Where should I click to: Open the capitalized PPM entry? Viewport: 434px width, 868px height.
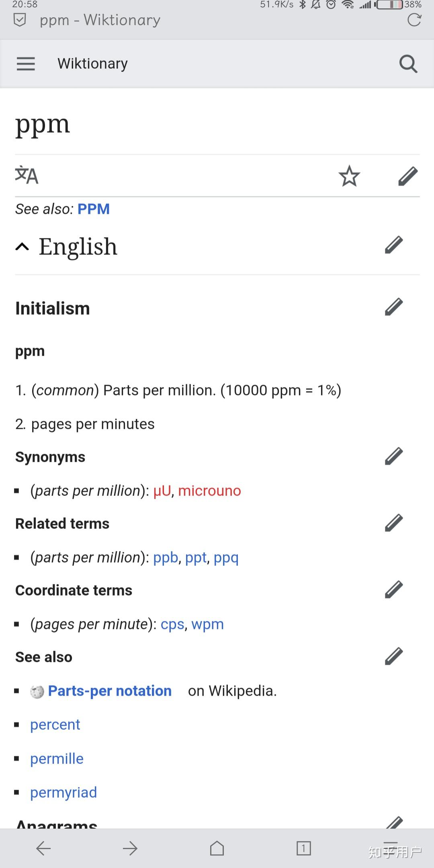(94, 209)
